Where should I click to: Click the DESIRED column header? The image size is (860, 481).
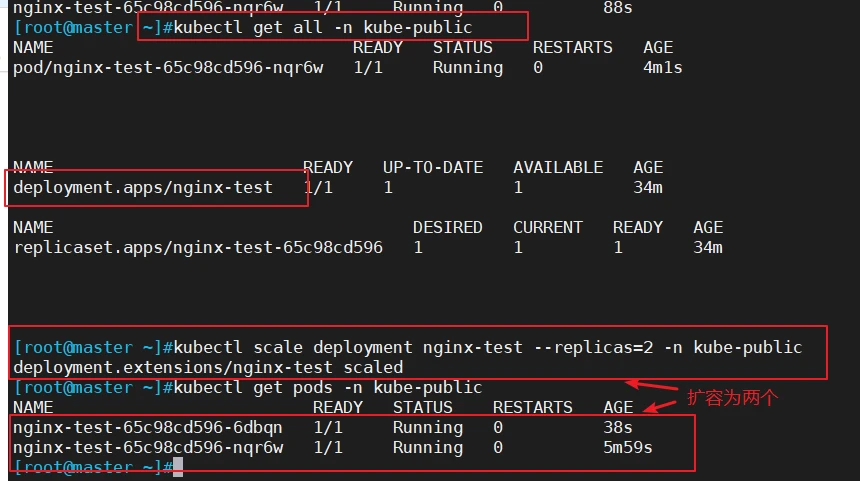tap(448, 227)
